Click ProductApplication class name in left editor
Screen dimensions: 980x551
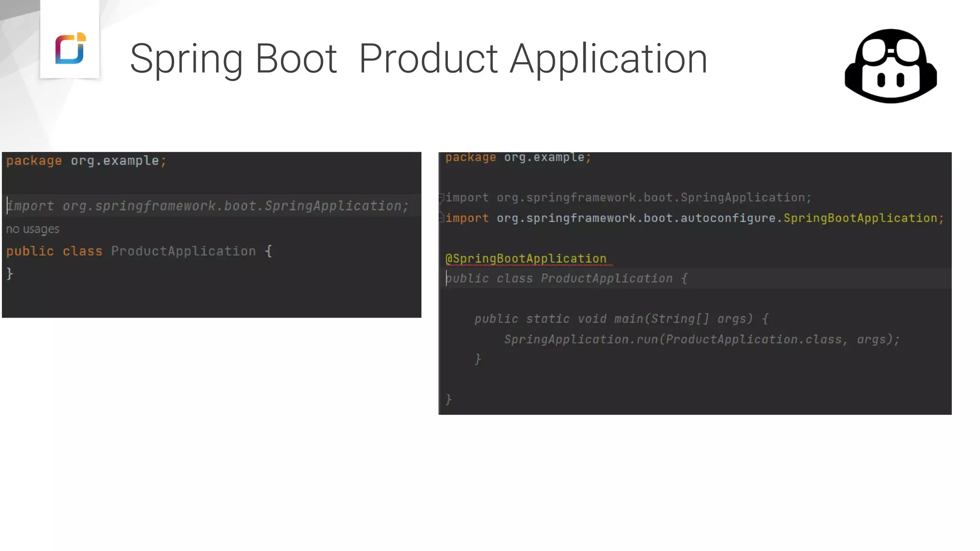183,251
